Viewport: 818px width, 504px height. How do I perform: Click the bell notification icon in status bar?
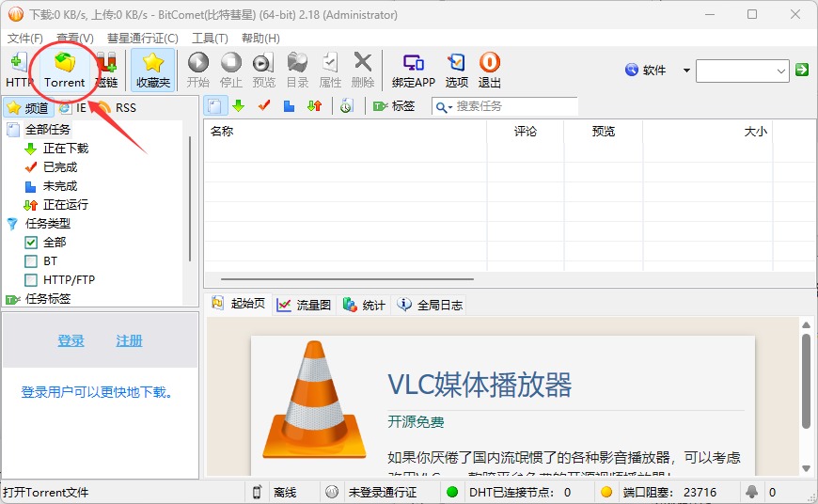coord(752,492)
